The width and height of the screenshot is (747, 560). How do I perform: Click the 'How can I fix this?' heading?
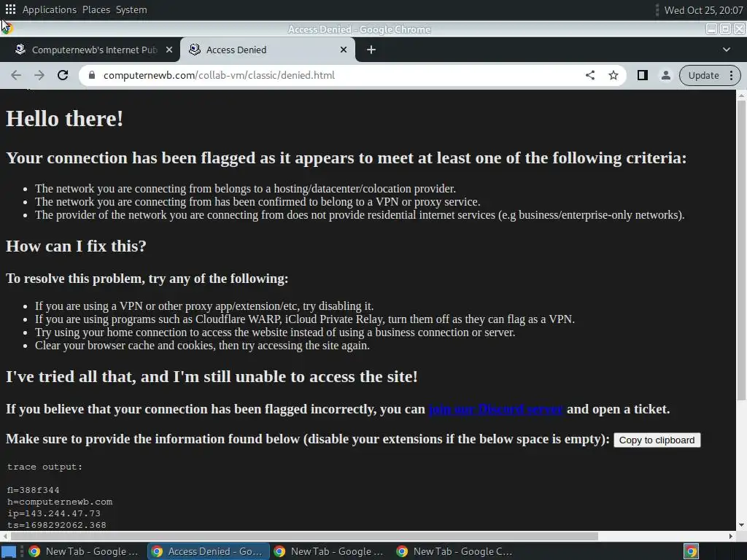click(x=76, y=246)
